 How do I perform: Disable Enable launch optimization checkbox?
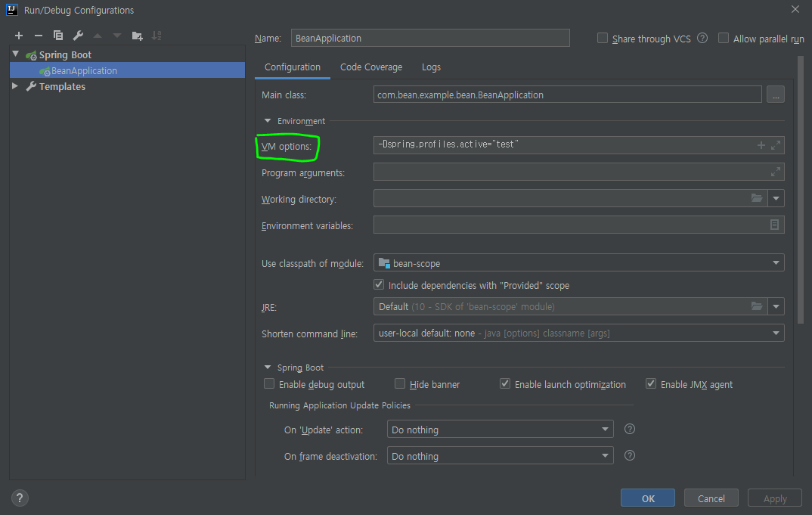tap(505, 383)
